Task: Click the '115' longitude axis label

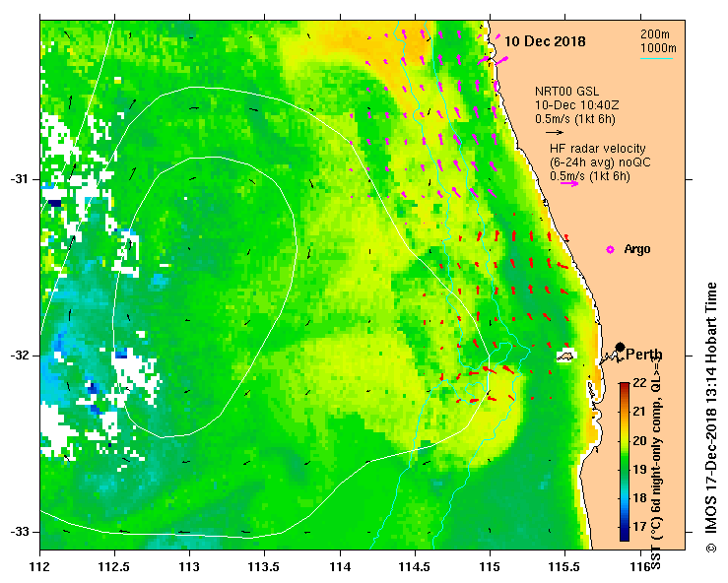Action: pos(490,567)
